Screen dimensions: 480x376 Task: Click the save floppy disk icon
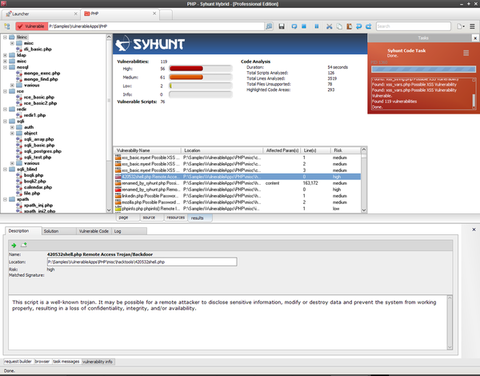click(x=282, y=26)
